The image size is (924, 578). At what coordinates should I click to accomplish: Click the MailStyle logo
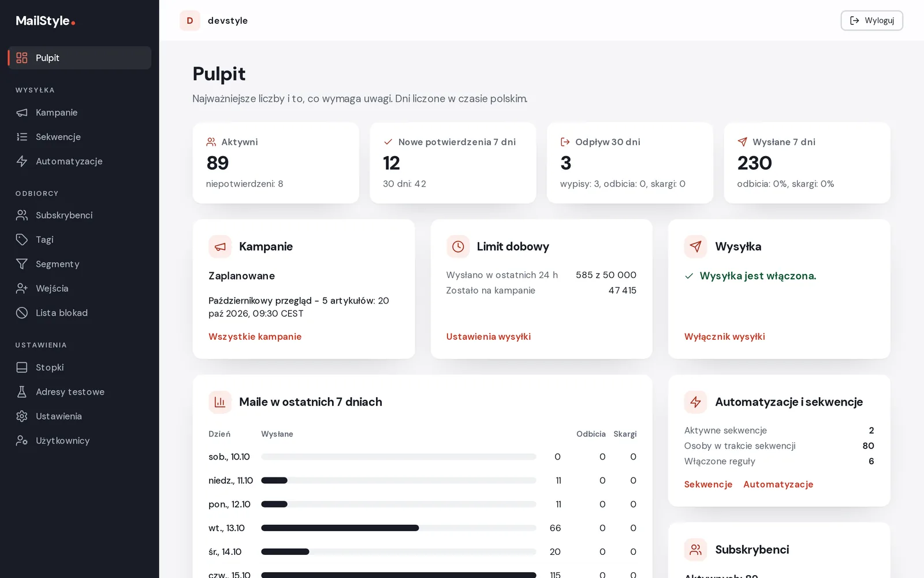(x=45, y=21)
